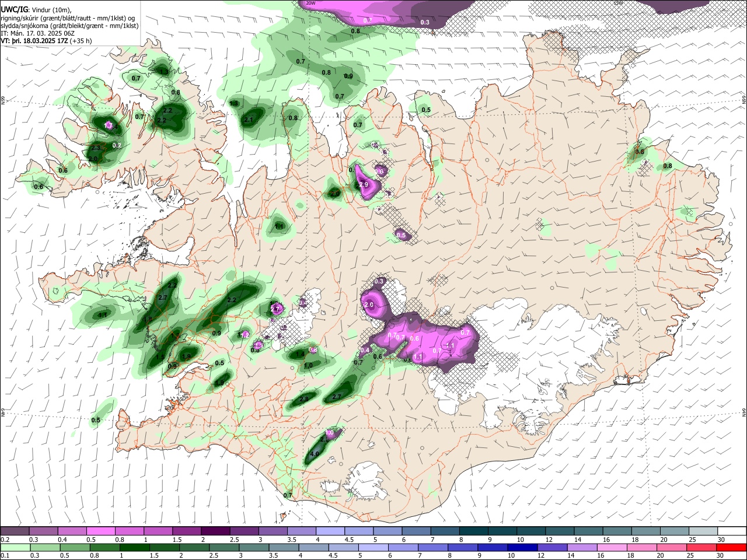Click the 20W longitude label

coord(310,3)
